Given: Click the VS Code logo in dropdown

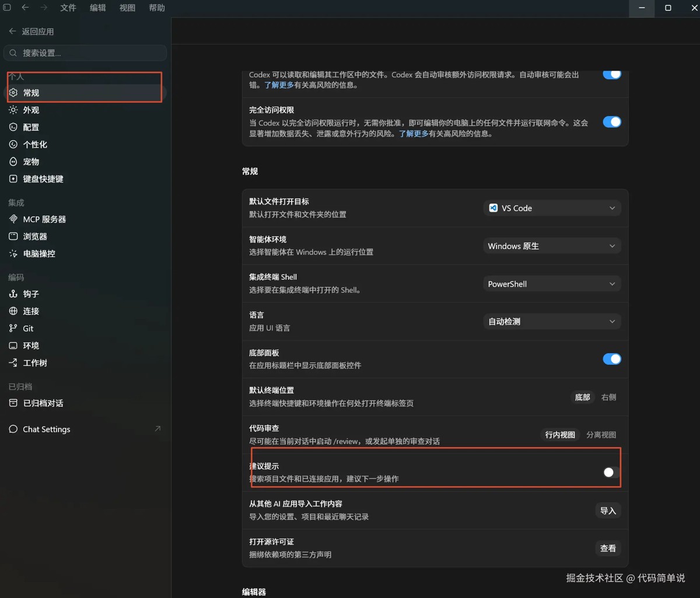Looking at the screenshot, I should [494, 208].
